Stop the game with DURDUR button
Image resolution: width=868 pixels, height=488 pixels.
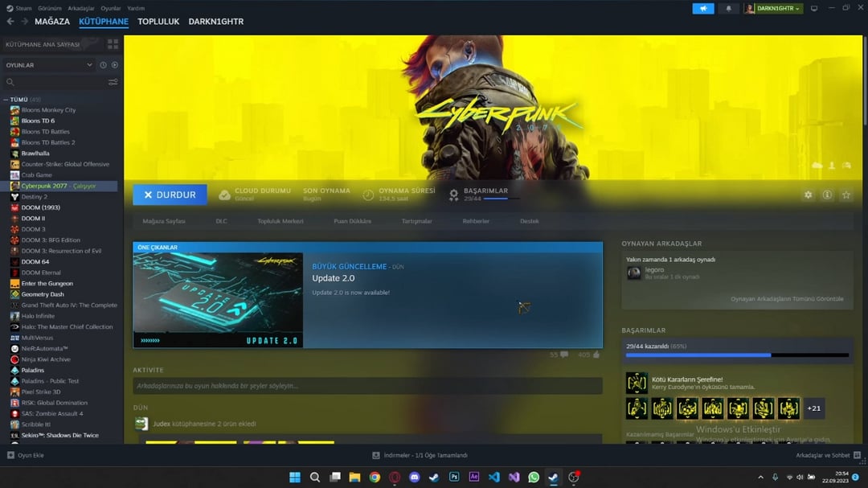pyautogui.click(x=170, y=195)
